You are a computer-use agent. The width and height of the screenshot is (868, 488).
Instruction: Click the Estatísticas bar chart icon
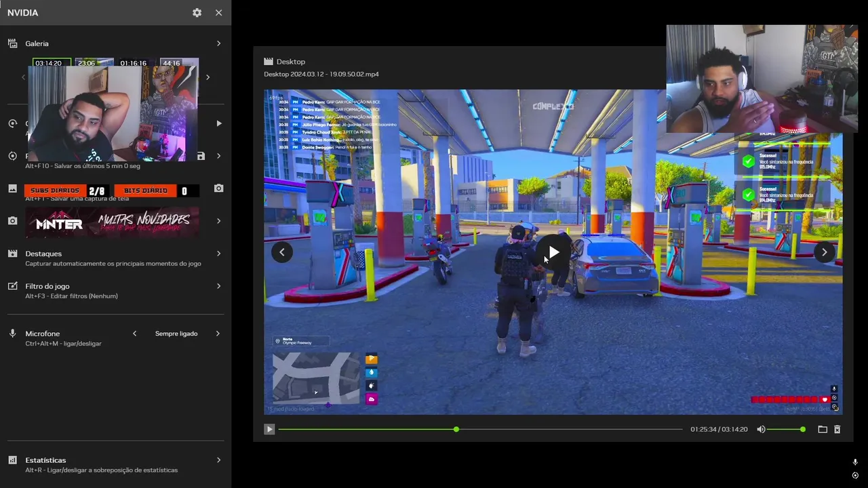pyautogui.click(x=12, y=460)
